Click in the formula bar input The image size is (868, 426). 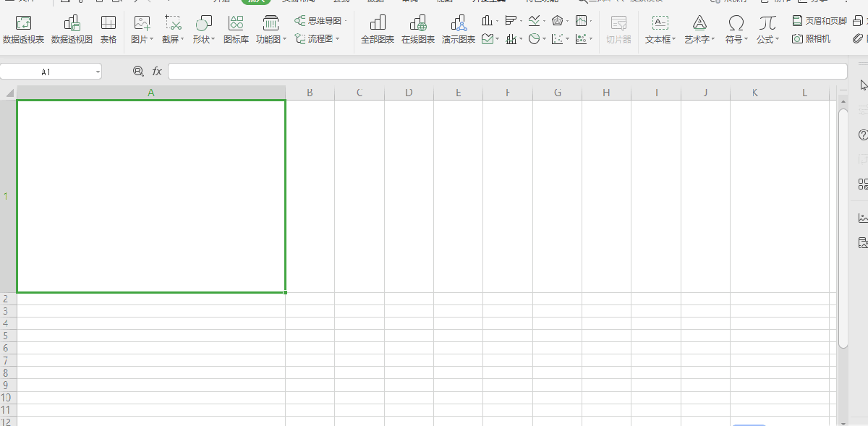507,72
